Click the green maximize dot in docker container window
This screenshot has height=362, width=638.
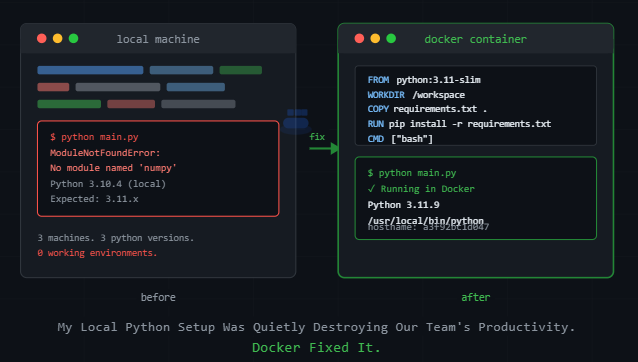pos(391,38)
